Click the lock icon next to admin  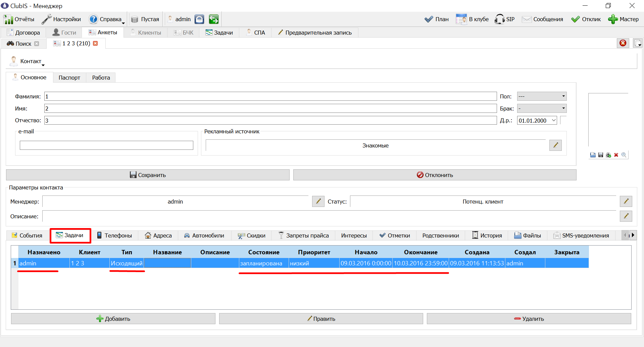(x=199, y=19)
